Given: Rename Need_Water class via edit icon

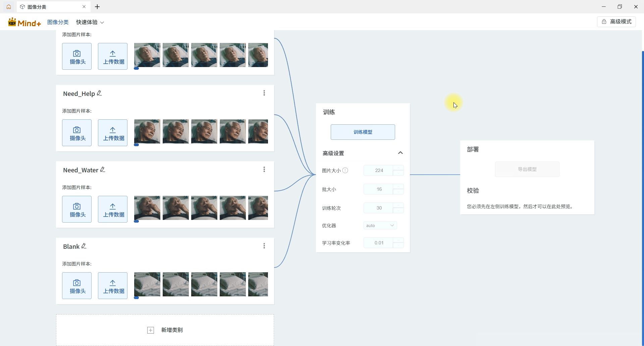Looking at the screenshot, I should [103, 170].
